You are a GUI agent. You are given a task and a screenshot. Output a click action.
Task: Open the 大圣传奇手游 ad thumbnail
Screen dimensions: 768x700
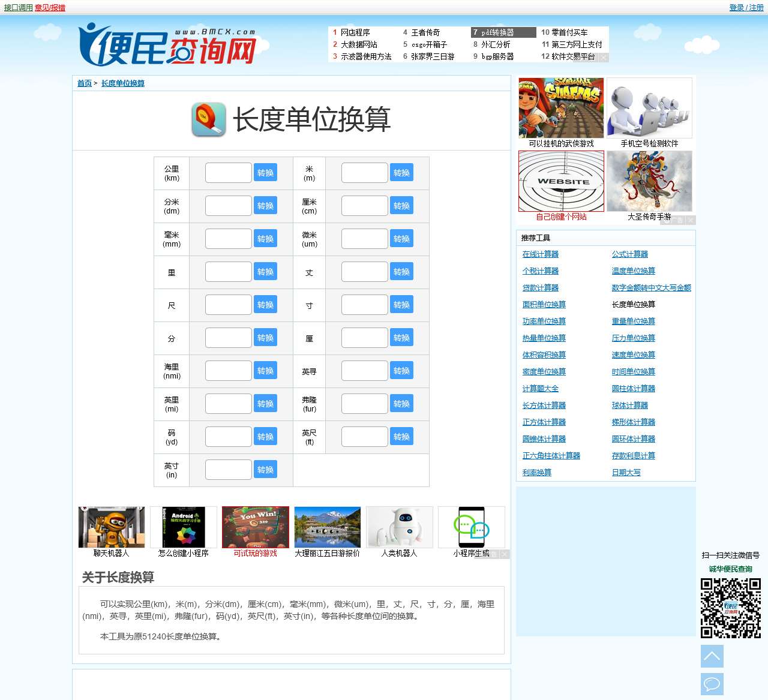point(649,181)
